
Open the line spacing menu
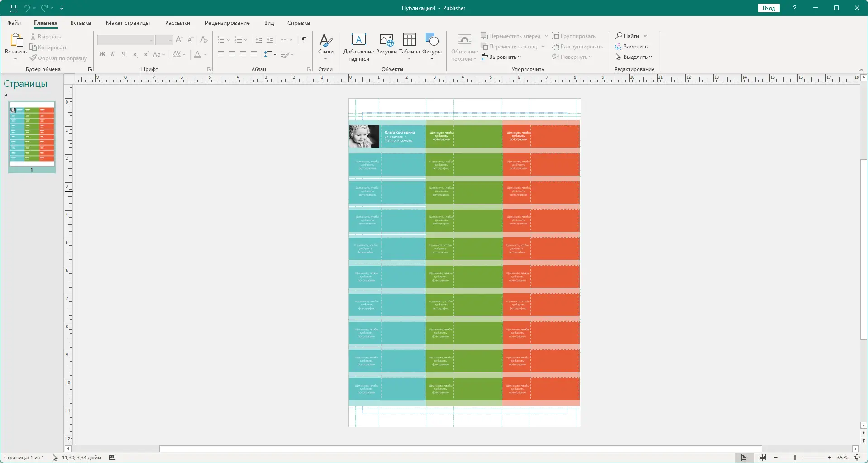(270, 54)
